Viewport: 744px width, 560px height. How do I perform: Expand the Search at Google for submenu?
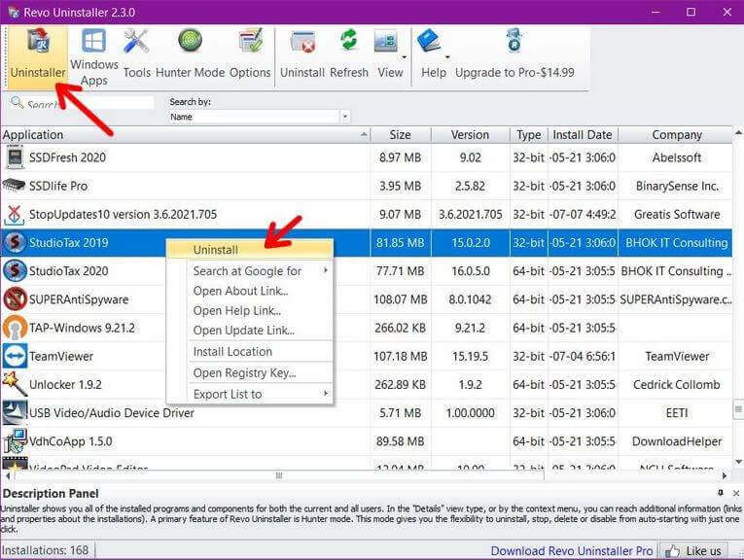click(x=326, y=270)
